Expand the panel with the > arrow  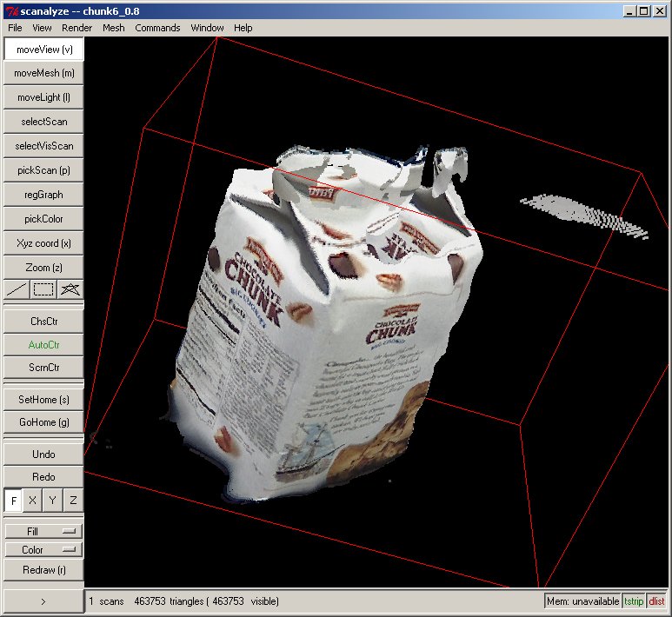click(43, 600)
